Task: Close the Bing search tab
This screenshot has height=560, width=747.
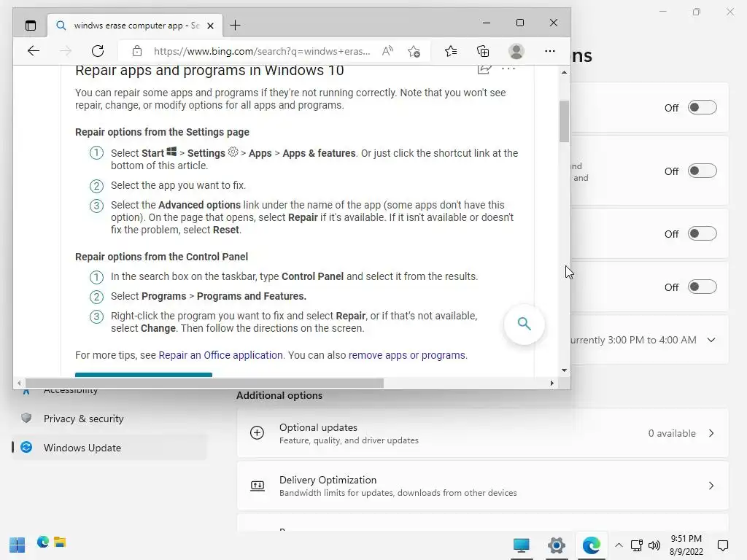Action: tap(210, 26)
